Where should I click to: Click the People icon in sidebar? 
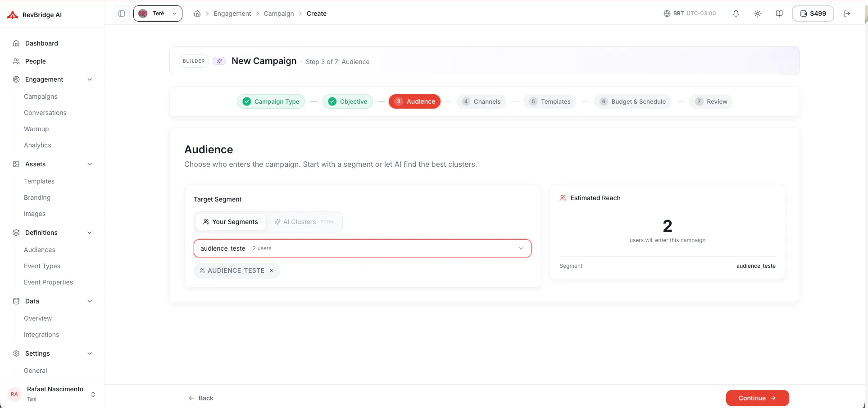point(16,61)
